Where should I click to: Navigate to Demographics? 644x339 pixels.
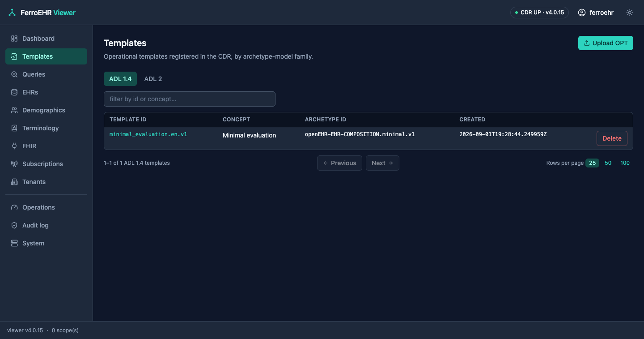pos(46,110)
